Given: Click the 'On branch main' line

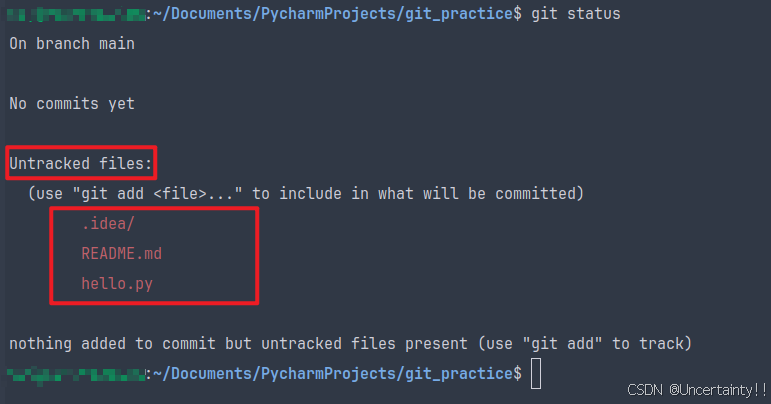Looking at the screenshot, I should [x=72, y=44].
